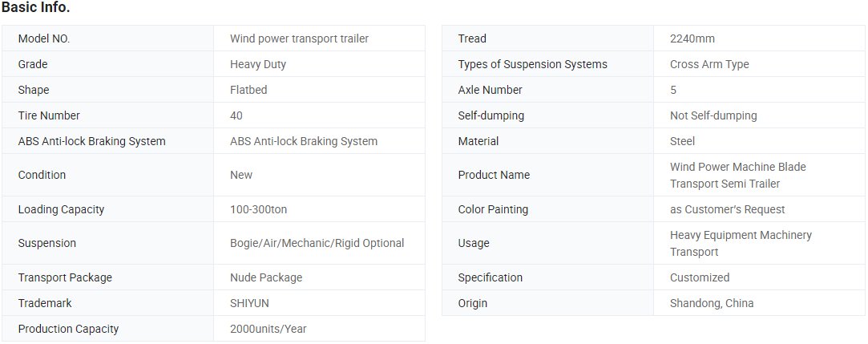Click the Tread 2240mm value
Viewport: 868px width, 344px height.
[x=692, y=38]
